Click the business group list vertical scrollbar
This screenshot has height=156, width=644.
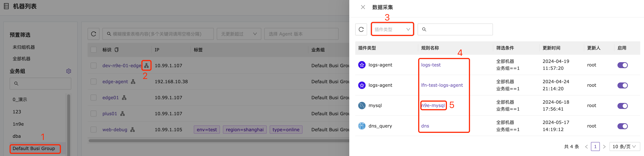[68, 125]
